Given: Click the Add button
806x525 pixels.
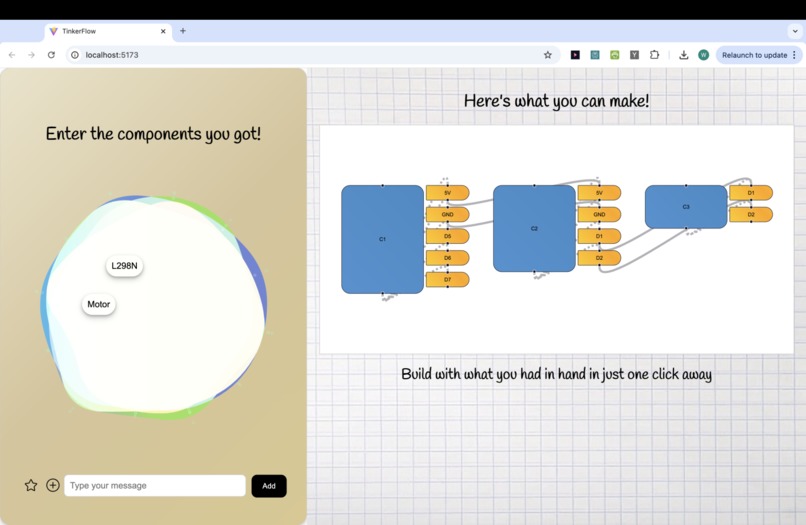Looking at the screenshot, I should (269, 486).
